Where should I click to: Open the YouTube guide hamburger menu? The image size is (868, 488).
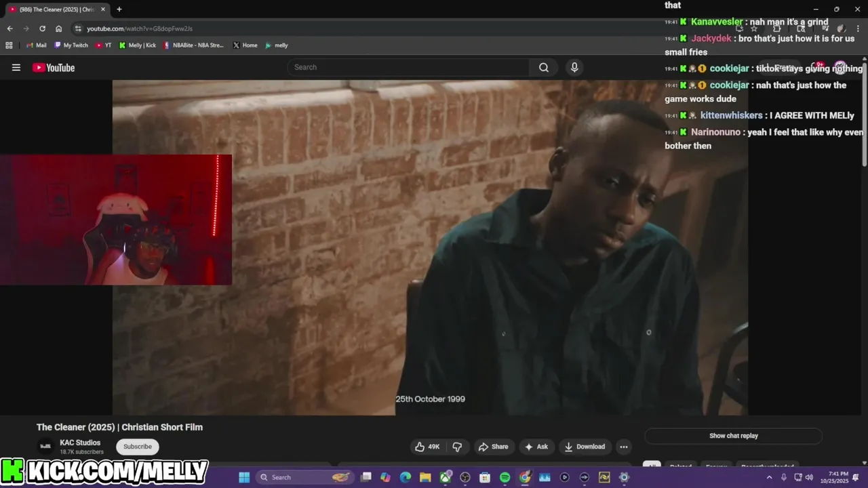coord(16,67)
